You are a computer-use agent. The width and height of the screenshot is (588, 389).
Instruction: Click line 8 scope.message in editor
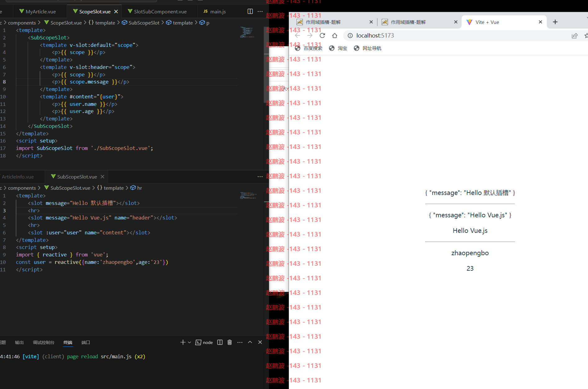coord(89,82)
